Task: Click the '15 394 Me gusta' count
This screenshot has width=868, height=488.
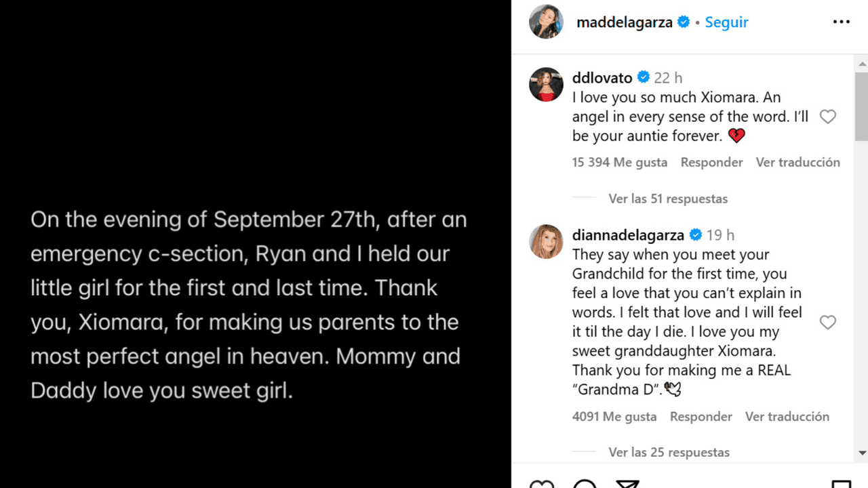Action: pos(619,162)
